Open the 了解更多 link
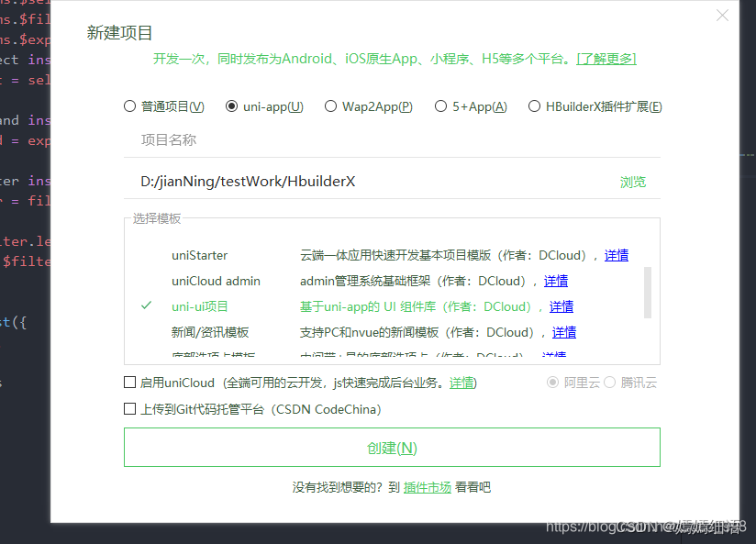Screen dimensions: 756x544 click(606, 59)
